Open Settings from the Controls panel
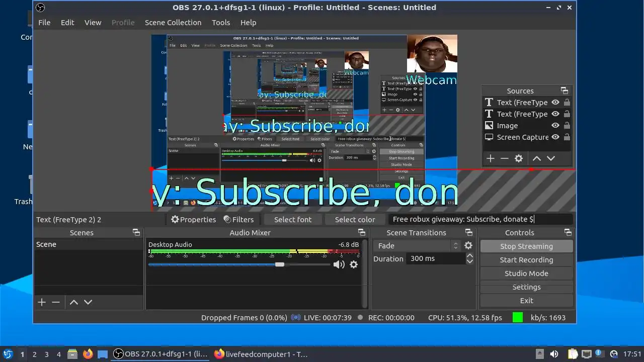The height and width of the screenshot is (362, 644). coord(526,287)
